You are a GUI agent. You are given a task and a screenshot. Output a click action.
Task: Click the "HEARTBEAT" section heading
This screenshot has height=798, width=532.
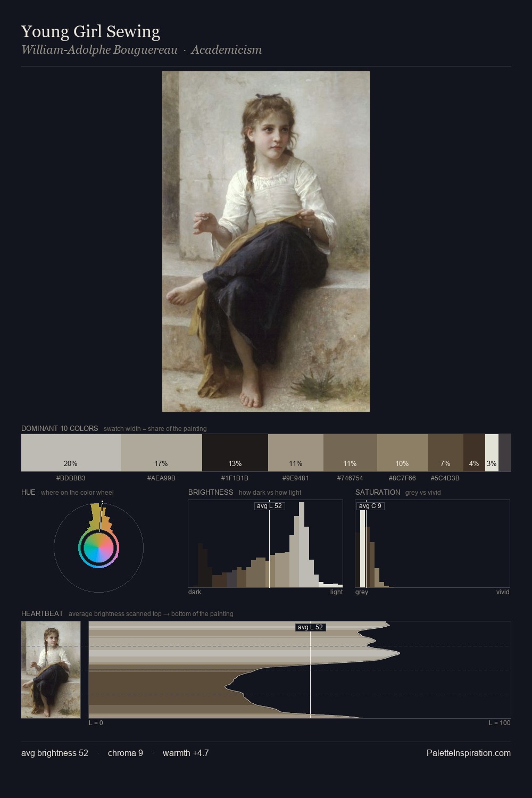pyautogui.click(x=42, y=613)
